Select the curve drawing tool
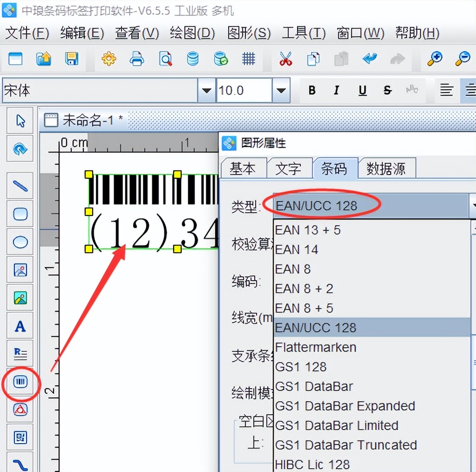This screenshot has height=472, width=476. coord(20,463)
